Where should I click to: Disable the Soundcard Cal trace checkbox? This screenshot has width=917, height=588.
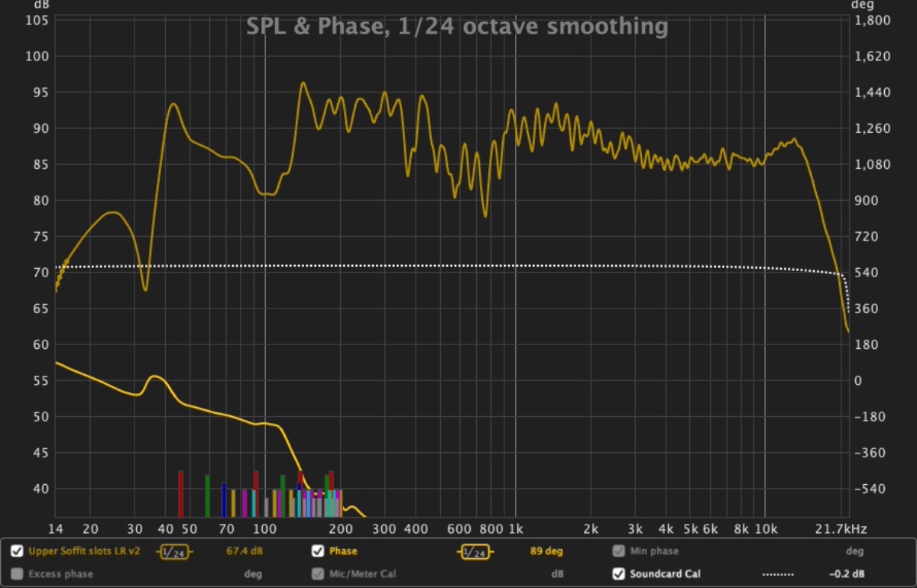(x=618, y=573)
